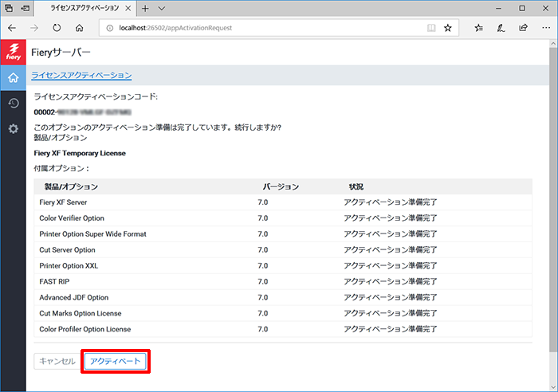Select Printer Option Super Wide Format text

coord(92,234)
